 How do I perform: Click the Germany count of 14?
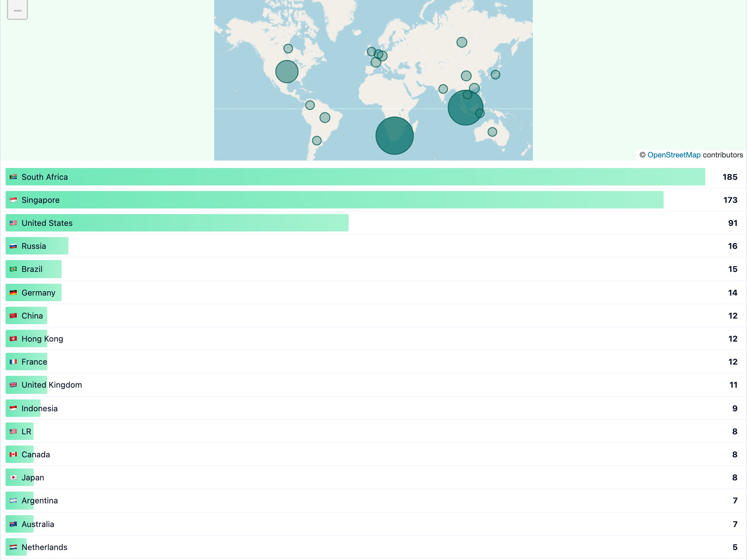[732, 293]
